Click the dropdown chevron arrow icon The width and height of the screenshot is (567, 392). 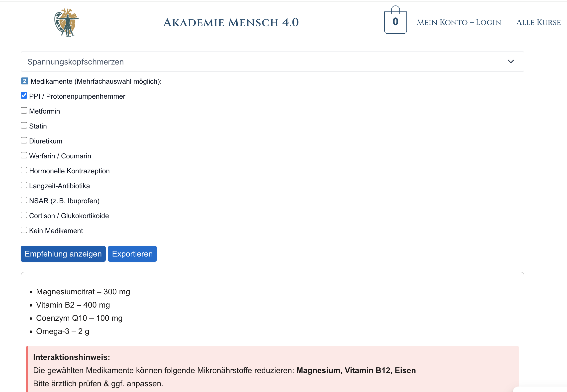click(511, 62)
